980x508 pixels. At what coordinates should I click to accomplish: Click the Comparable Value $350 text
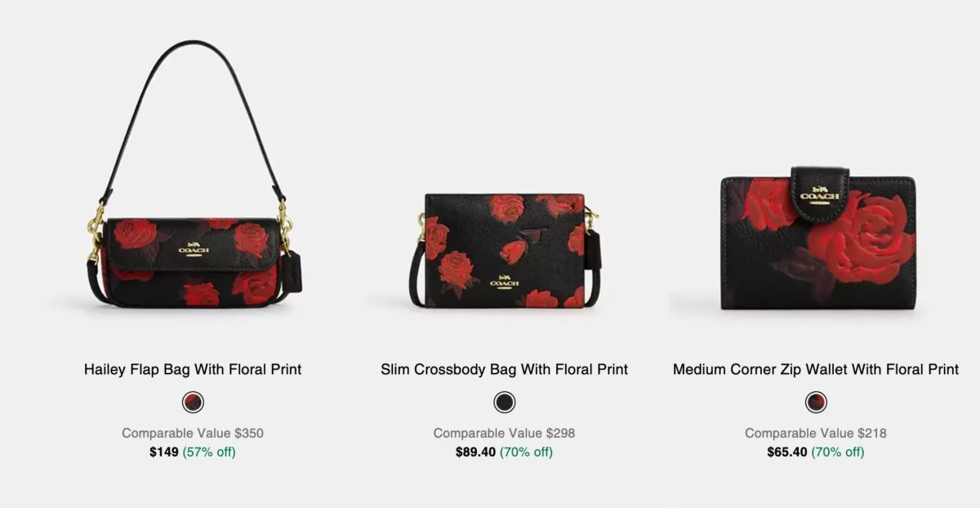tap(193, 433)
